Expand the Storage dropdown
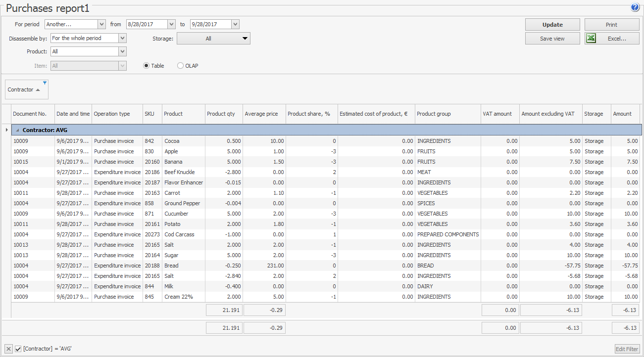644x357 pixels. click(x=245, y=39)
